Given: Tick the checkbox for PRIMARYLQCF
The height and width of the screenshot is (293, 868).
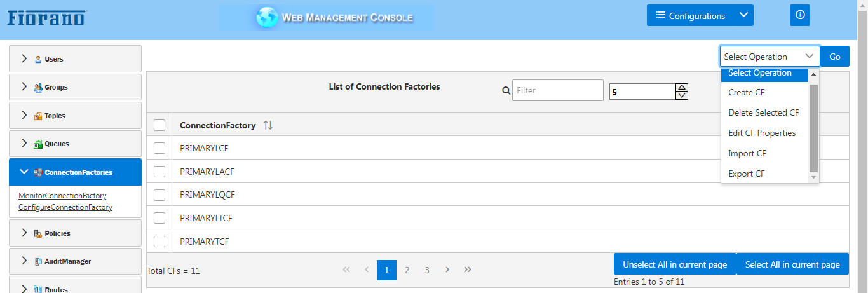Looking at the screenshot, I should point(159,194).
